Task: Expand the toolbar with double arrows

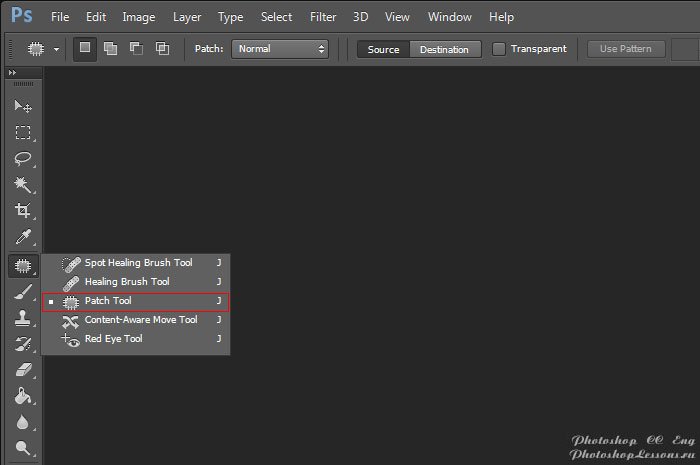Action: (x=12, y=73)
